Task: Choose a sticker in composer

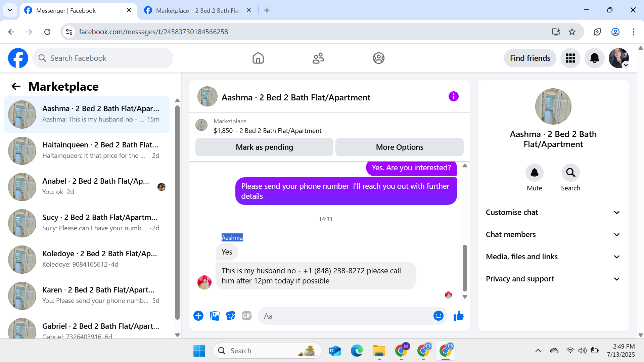Action: [231, 316]
